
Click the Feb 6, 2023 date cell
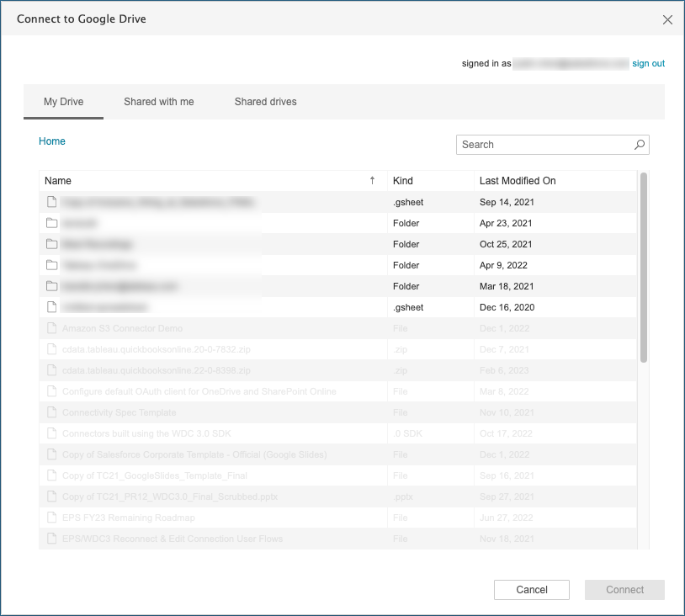(x=504, y=370)
